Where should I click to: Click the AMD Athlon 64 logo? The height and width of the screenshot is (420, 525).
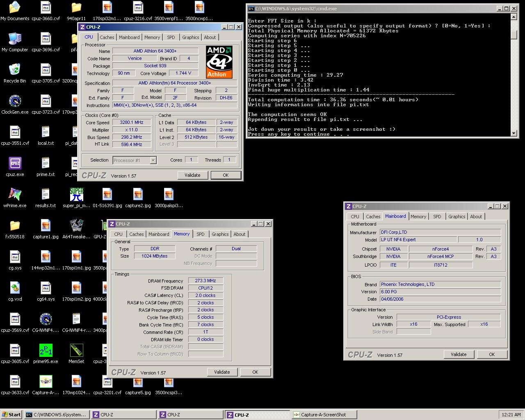click(219, 62)
